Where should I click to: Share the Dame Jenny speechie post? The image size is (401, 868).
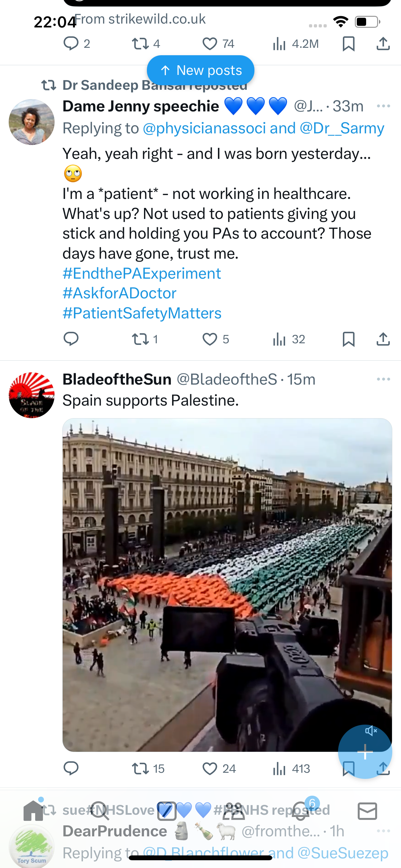(x=383, y=339)
